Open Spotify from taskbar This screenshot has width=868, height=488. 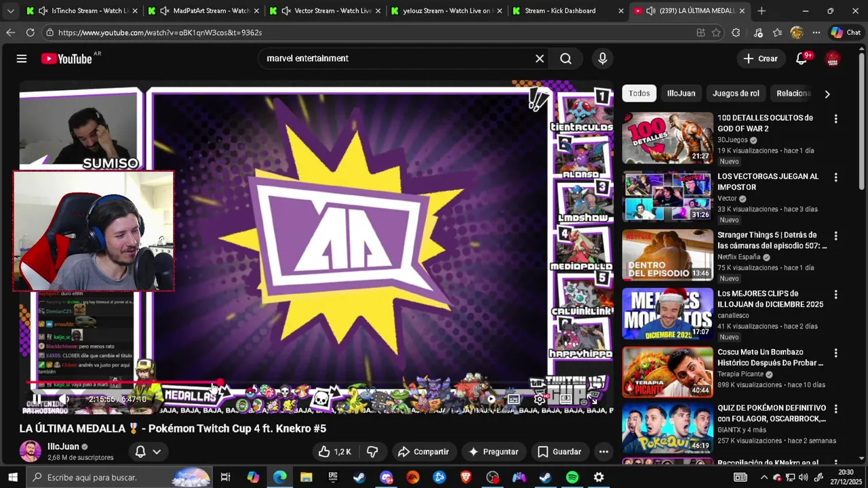[x=572, y=477]
